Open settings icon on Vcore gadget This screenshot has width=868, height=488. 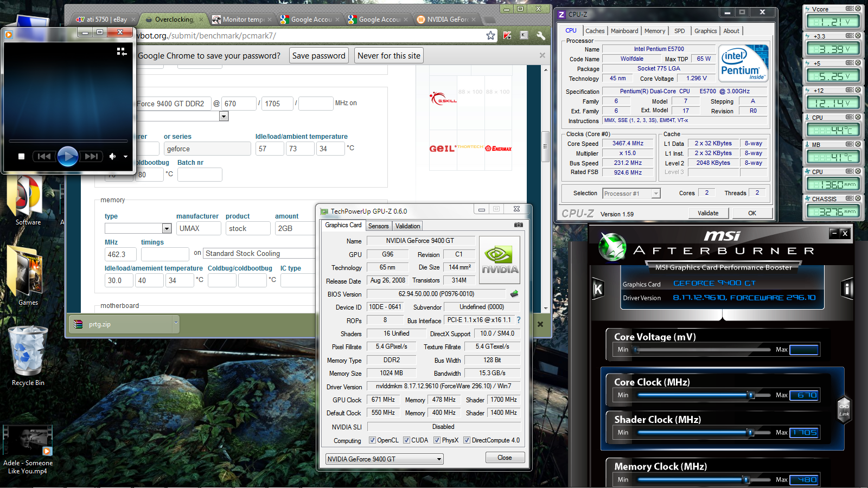pos(850,9)
